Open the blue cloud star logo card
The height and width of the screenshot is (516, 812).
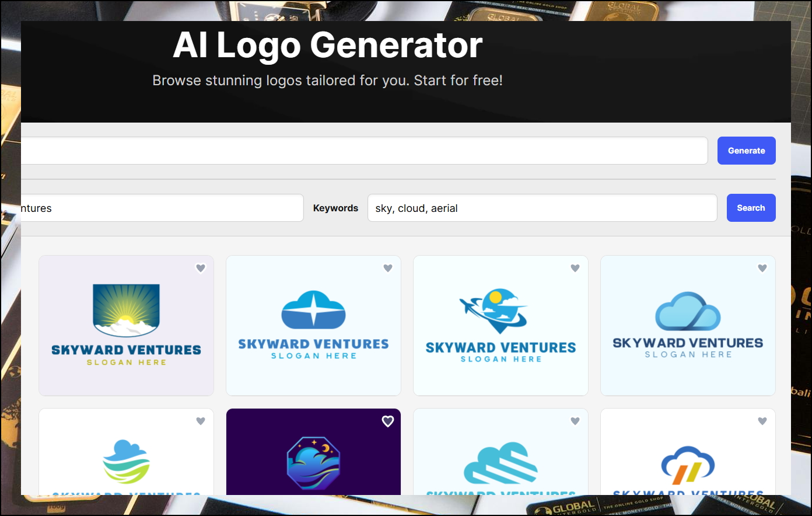click(313, 326)
